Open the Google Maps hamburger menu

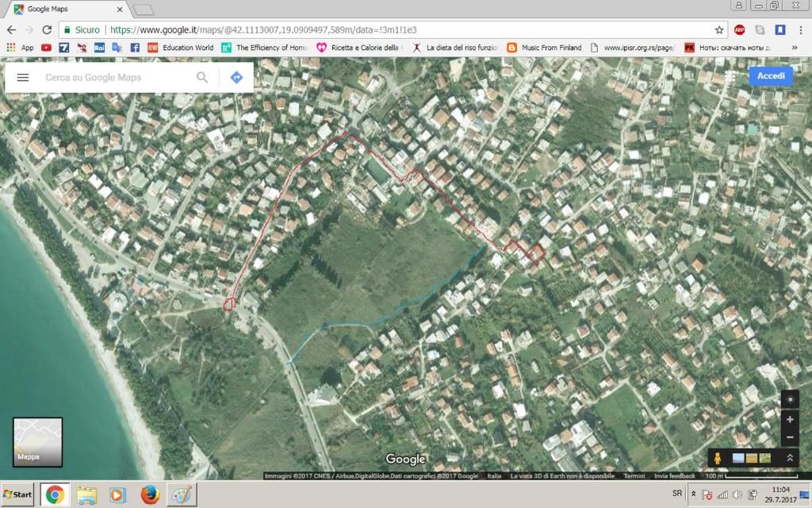pyautogui.click(x=23, y=77)
